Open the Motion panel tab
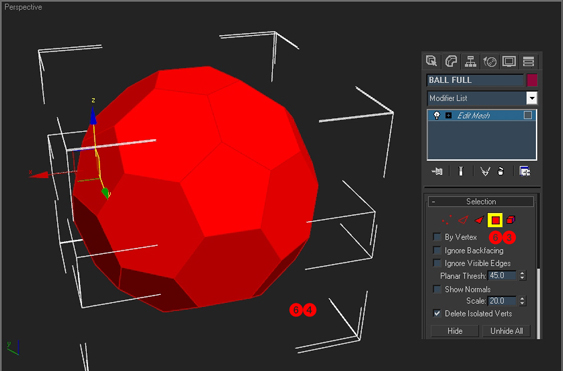Viewport: 563px width, 371px height. coord(490,61)
